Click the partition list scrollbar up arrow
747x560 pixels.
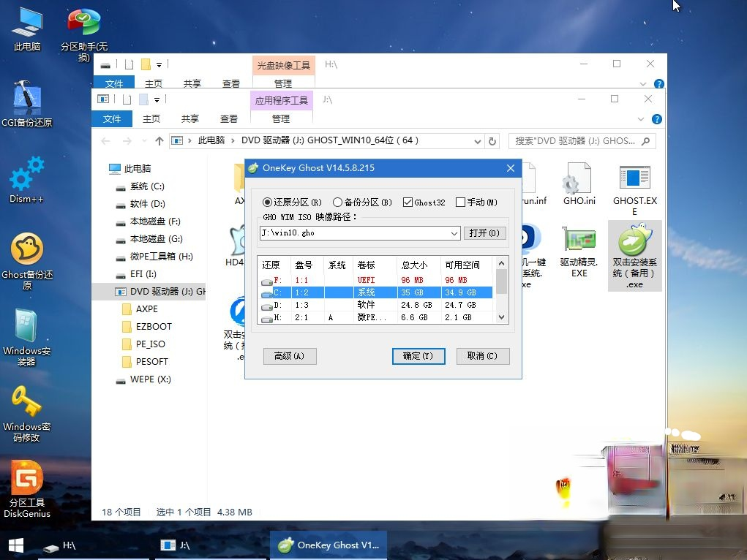[x=501, y=263]
